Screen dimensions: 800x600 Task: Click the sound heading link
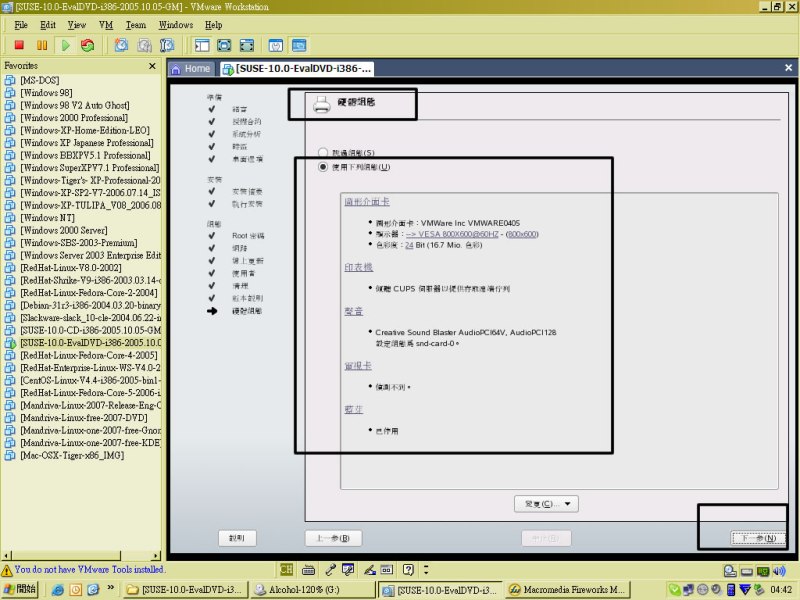click(x=354, y=311)
